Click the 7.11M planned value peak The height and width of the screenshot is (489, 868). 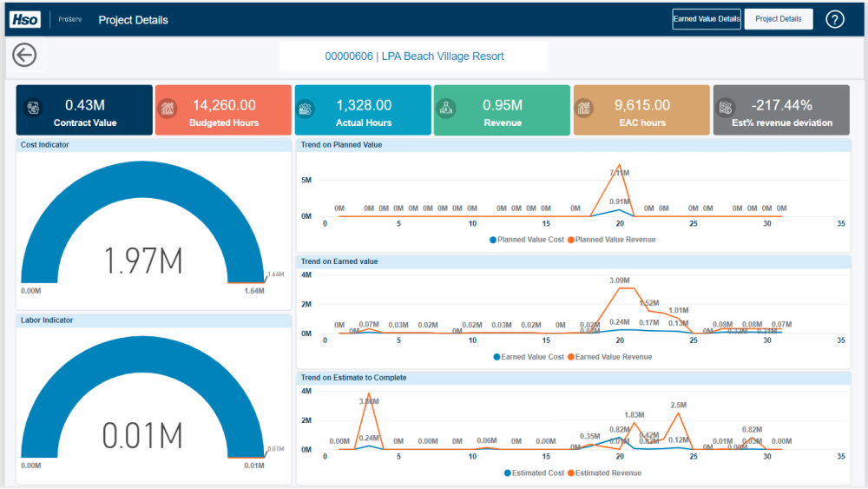coord(620,165)
